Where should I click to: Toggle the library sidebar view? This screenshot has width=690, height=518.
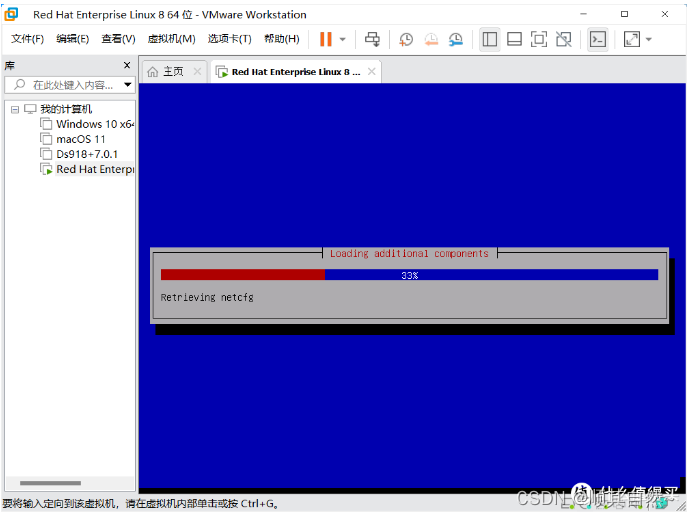[489, 39]
